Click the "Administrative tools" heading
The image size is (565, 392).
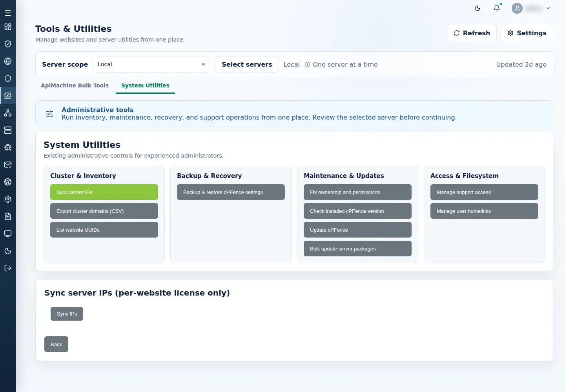[97, 110]
